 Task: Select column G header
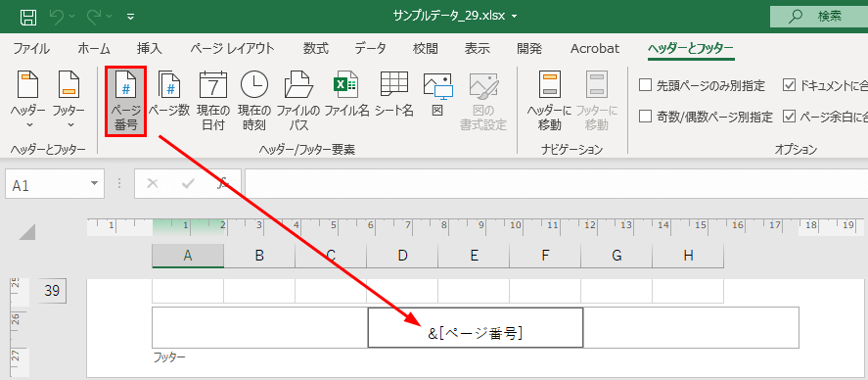(617, 256)
